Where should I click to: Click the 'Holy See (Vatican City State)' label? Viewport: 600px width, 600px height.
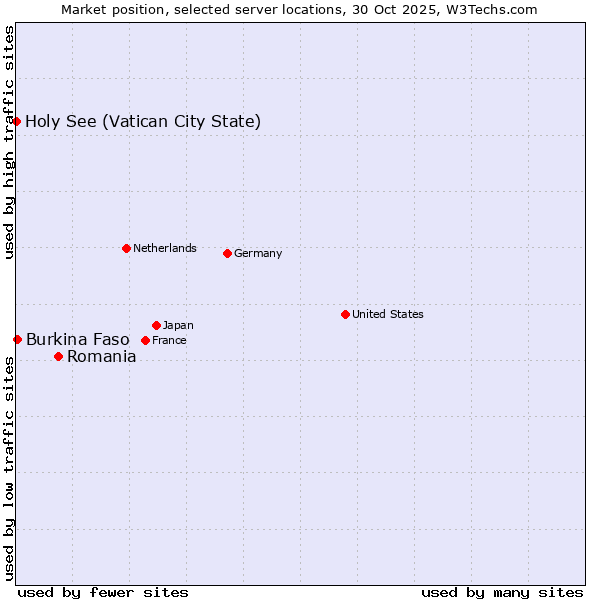click(143, 122)
